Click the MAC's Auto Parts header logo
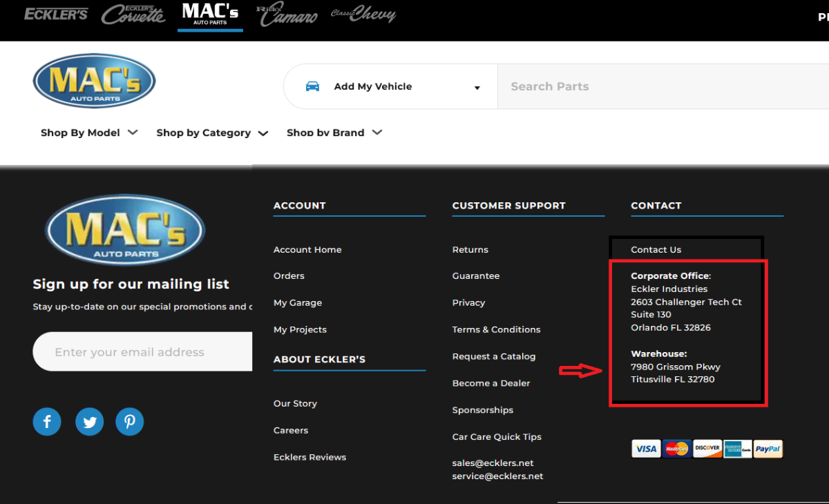 (x=94, y=81)
